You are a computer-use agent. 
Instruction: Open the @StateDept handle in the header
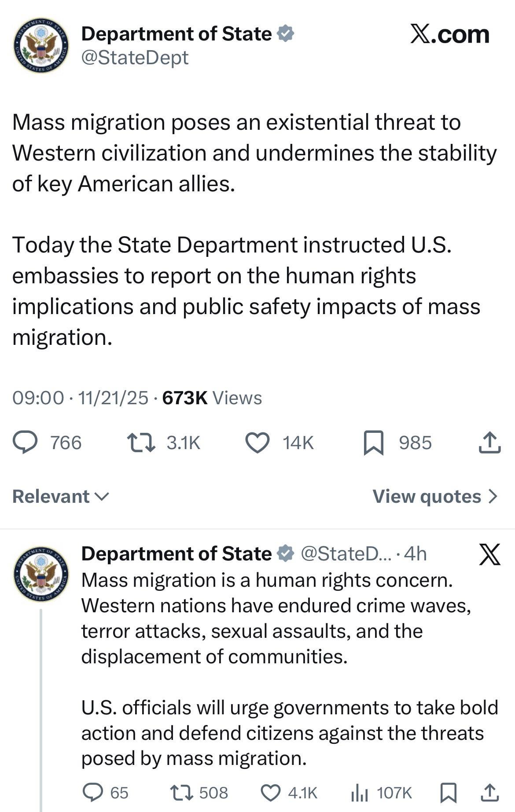pos(135,58)
